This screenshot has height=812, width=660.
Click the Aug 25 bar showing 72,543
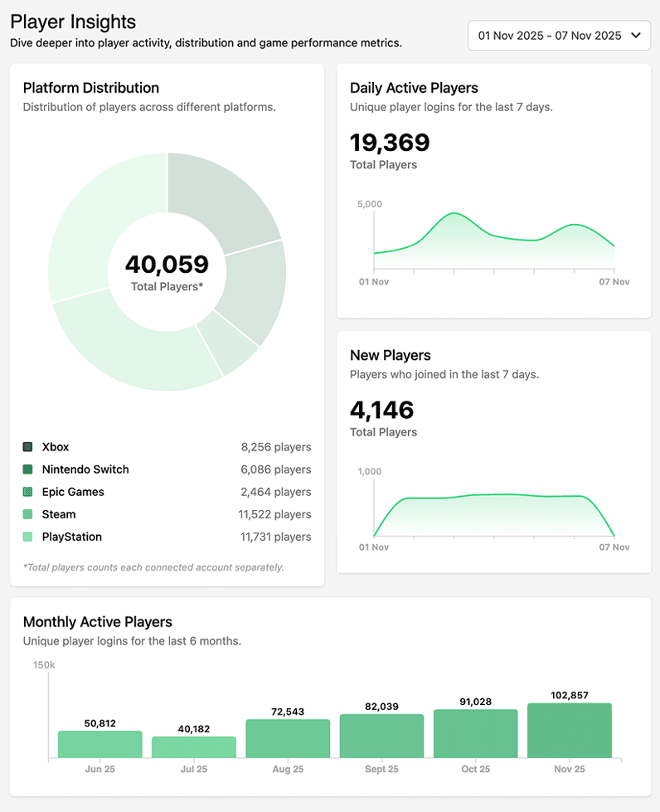click(288, 738)
